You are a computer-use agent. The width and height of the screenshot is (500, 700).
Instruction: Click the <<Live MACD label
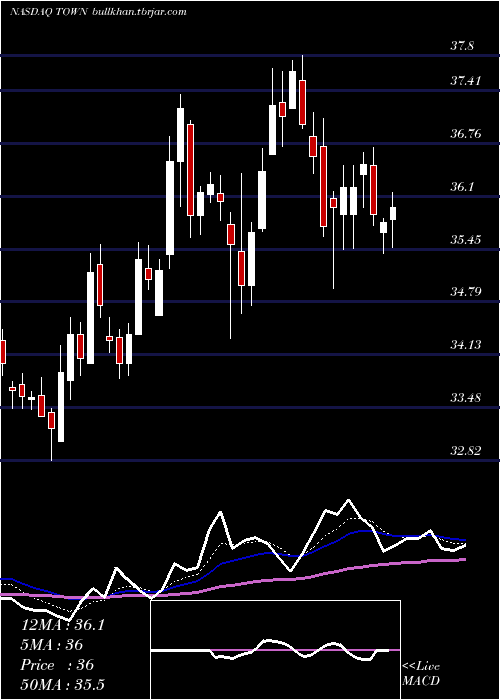point(421,674)
